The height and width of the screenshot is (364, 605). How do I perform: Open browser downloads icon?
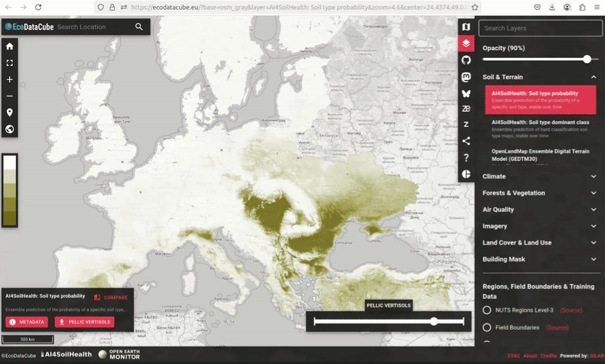552,7
